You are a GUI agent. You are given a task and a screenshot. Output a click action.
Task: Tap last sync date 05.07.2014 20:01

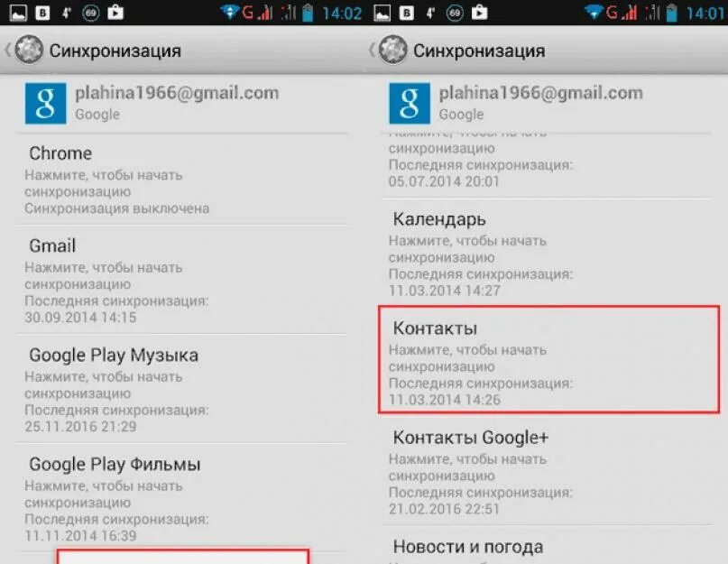(444, 181)
